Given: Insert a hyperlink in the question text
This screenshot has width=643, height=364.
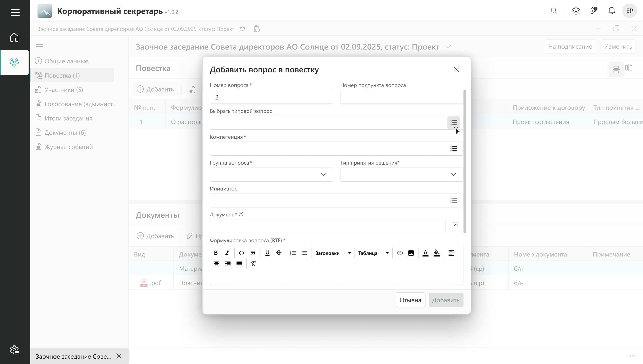Looking at the screenshot, I should [400, 253].
